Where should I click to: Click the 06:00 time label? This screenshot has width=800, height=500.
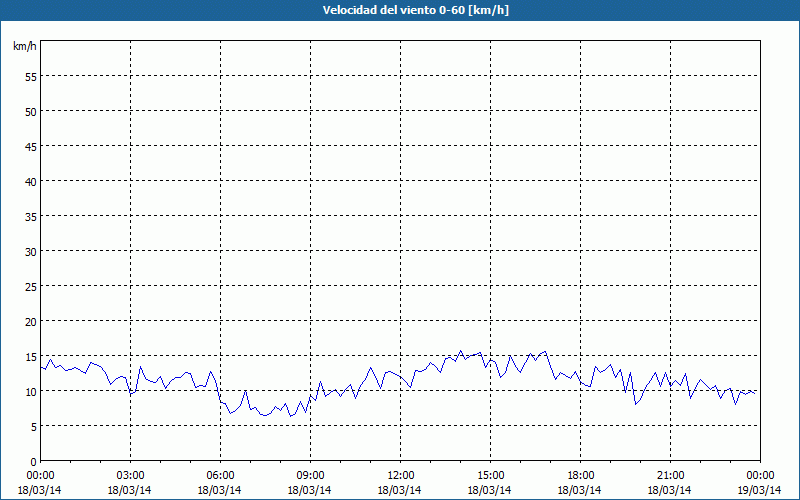click(220, 476)
